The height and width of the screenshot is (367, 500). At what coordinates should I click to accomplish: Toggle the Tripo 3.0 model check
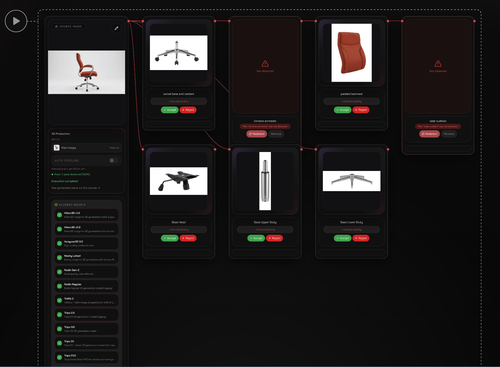(59, 329)
